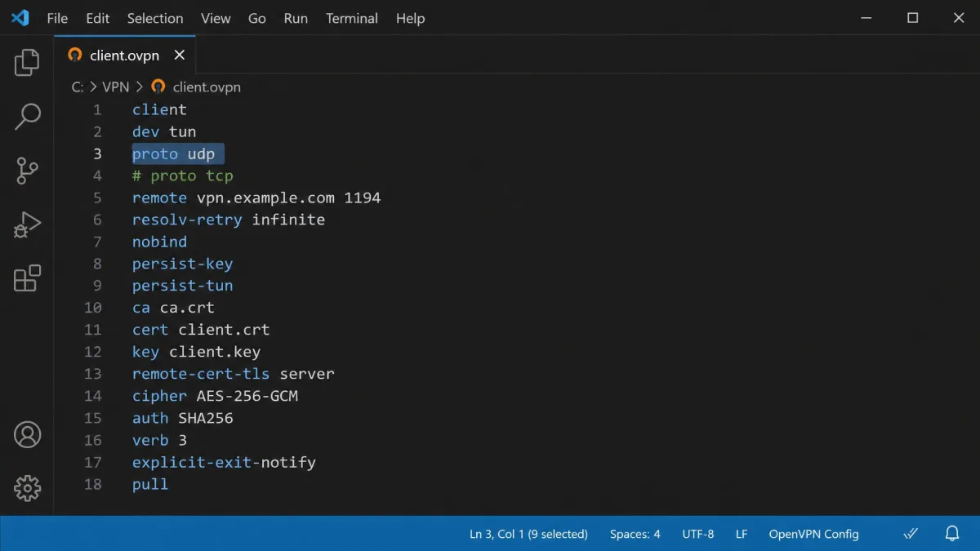
Task: Open the Manage settings gear
Action: (x=27, y=488)
